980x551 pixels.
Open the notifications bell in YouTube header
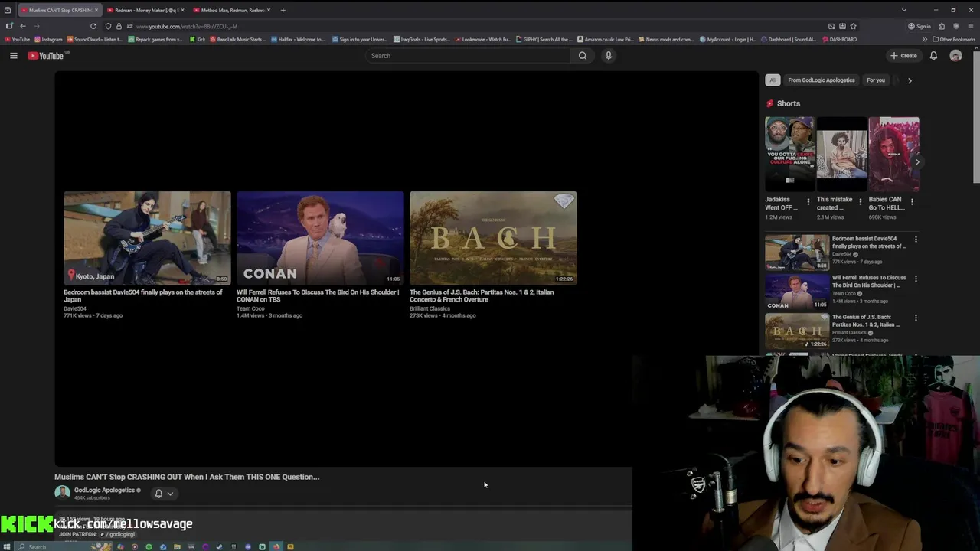(x=933, y=56)
